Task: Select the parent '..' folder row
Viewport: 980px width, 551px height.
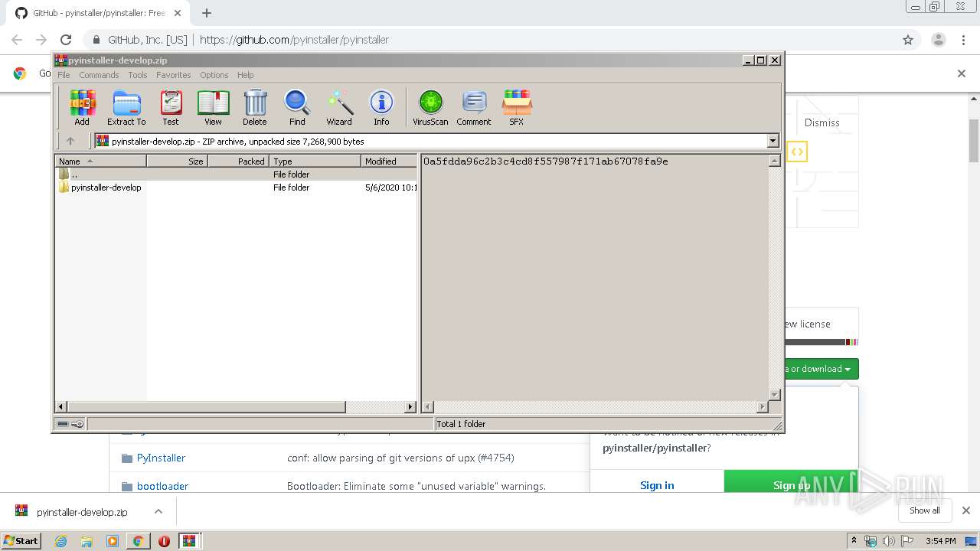Action: (237, 174)
